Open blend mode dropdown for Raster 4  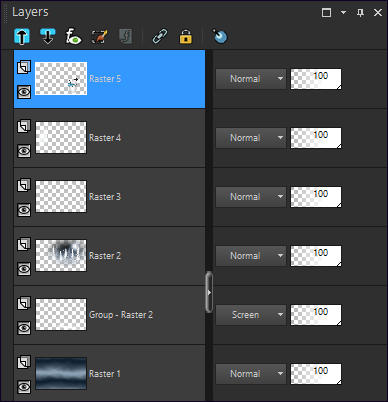pyautogui.click(x=251, y=138)
